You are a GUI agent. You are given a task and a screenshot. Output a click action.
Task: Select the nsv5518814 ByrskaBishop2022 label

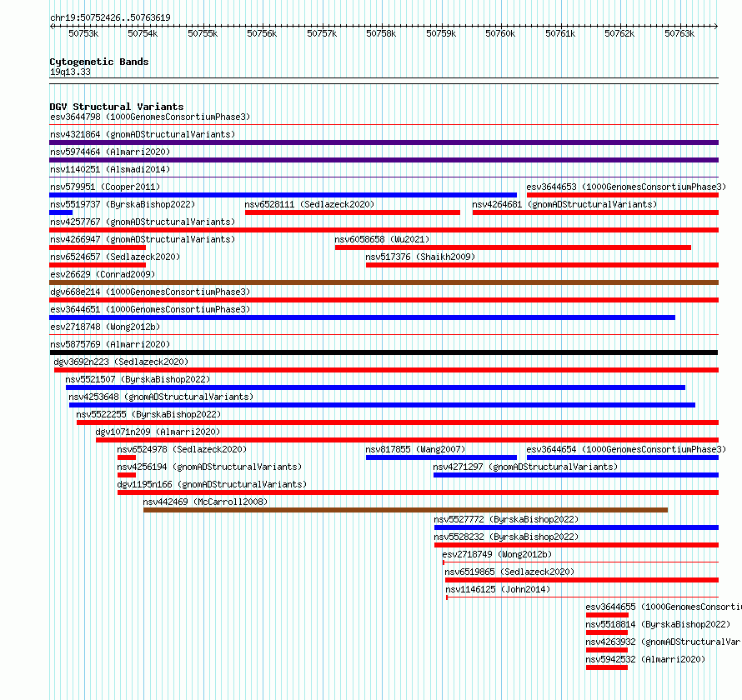(x=658, y=624)
